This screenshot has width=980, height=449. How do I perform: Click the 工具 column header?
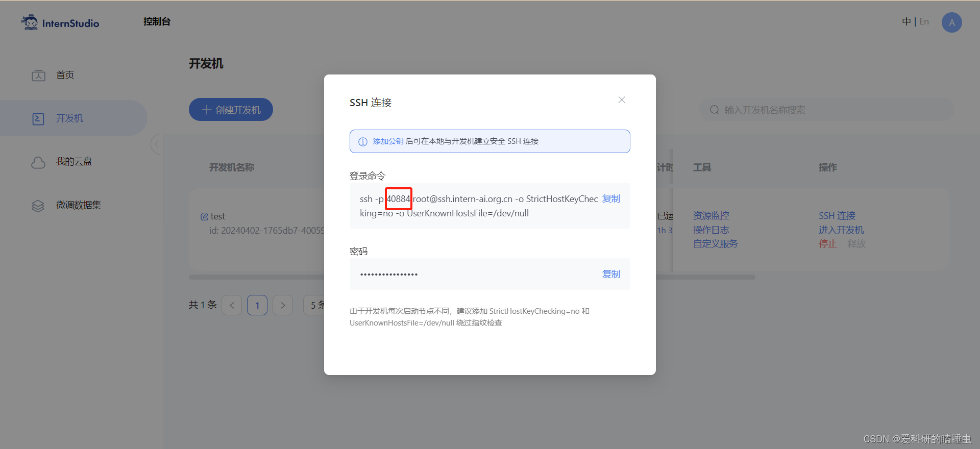pyautogui.click(x=702, y=167)
